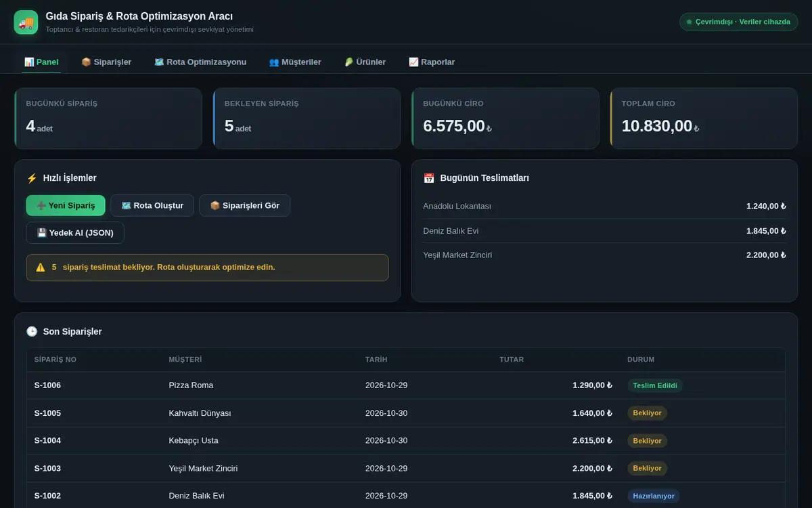Viewport: 812px width, 508px height.
Task: Open the Rota Optimizasyonu tab
Action: (x=200, y=62)
